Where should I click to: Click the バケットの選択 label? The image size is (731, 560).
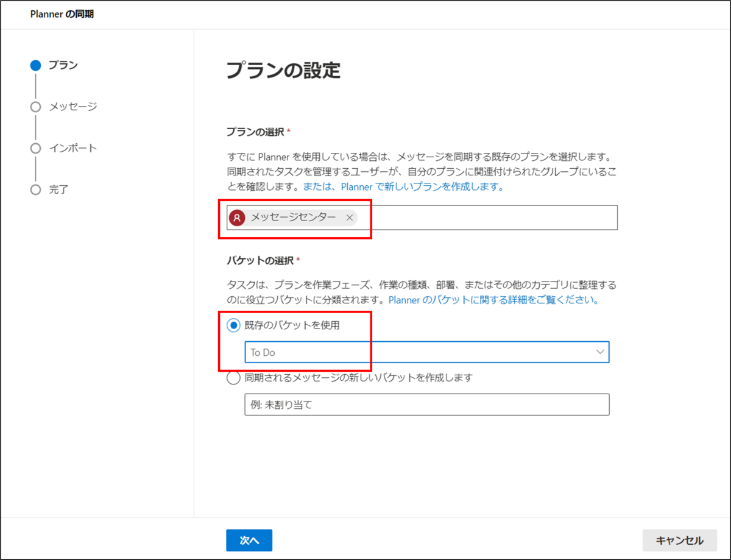260,260
